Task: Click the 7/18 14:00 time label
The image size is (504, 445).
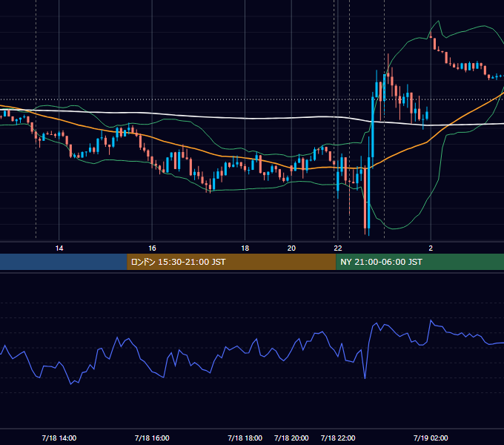Action: (59, 438)
